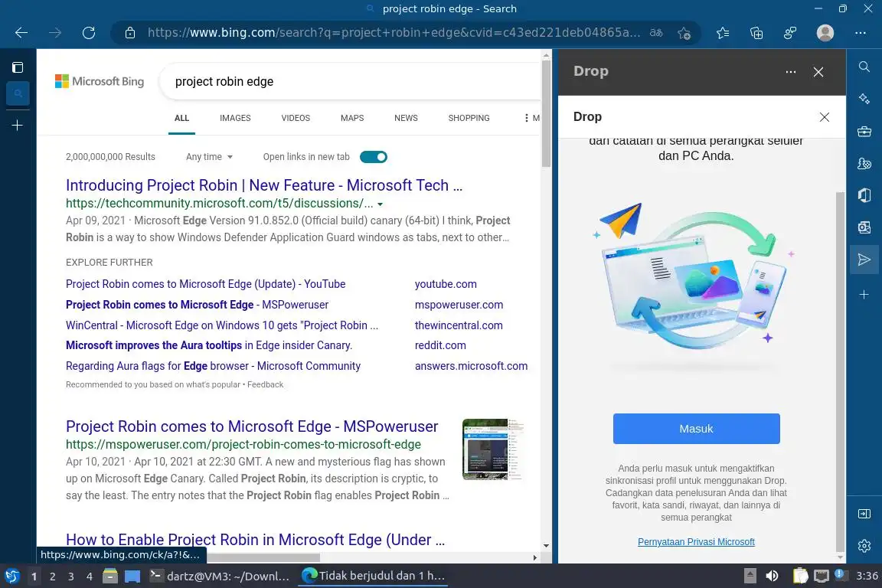
Task: Expand the techcommunity URL dropdown arrow
Action: tap(381, 204)
